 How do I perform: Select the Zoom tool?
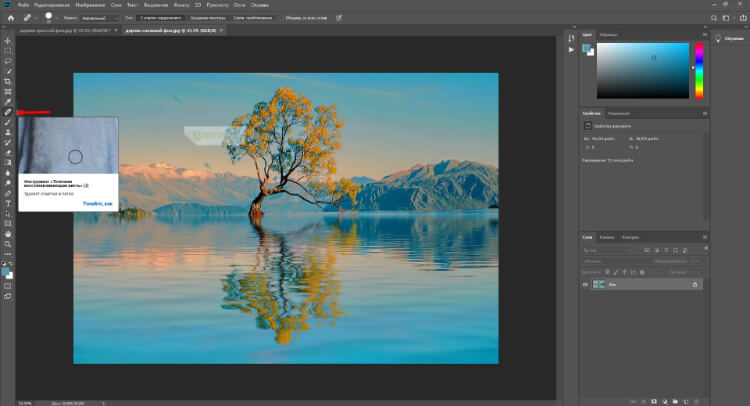(8, 244)
